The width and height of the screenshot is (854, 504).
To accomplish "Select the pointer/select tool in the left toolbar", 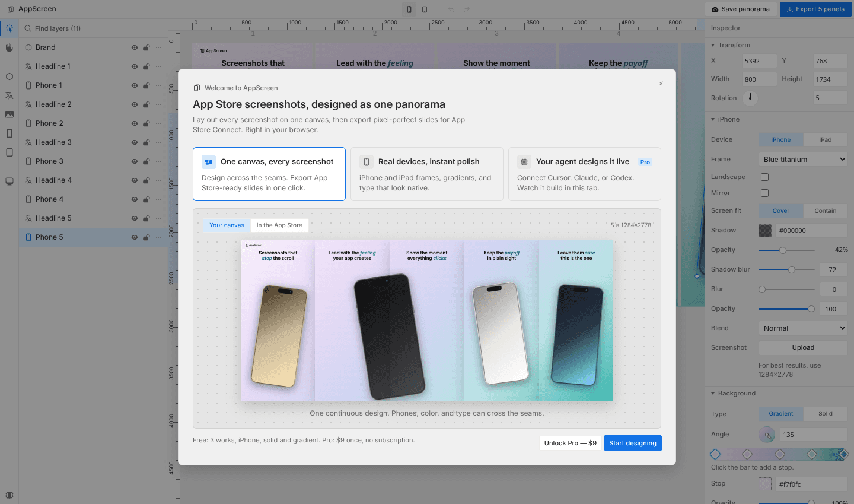I will [x=9, y=28].
